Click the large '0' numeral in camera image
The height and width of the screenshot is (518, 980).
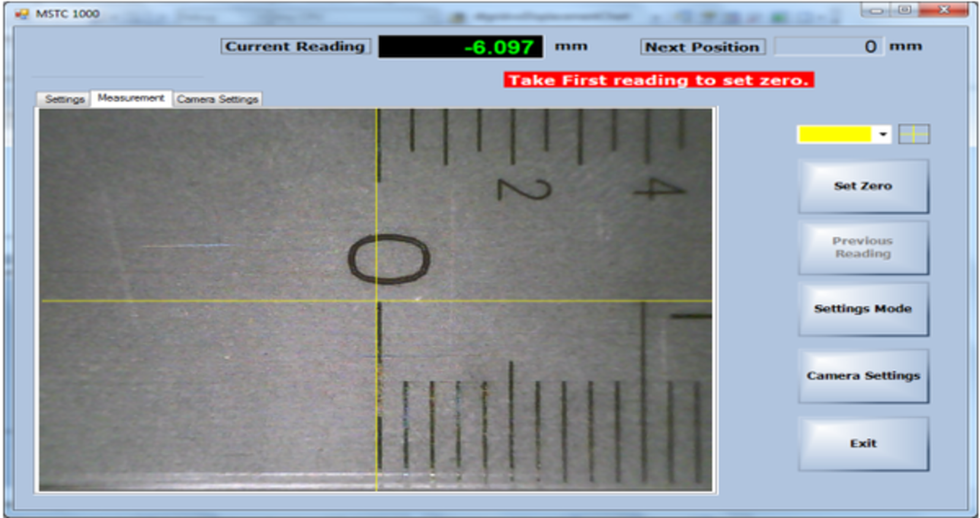[x=388, y=259]
